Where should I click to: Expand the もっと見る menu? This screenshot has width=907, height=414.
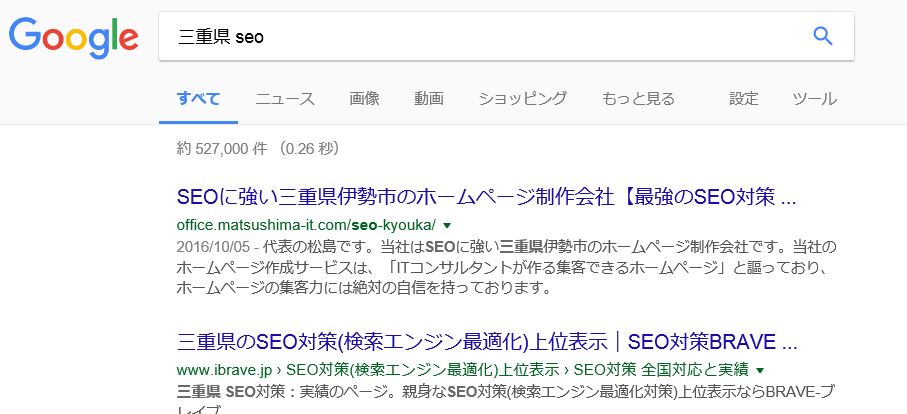click(x=638, y=99)
